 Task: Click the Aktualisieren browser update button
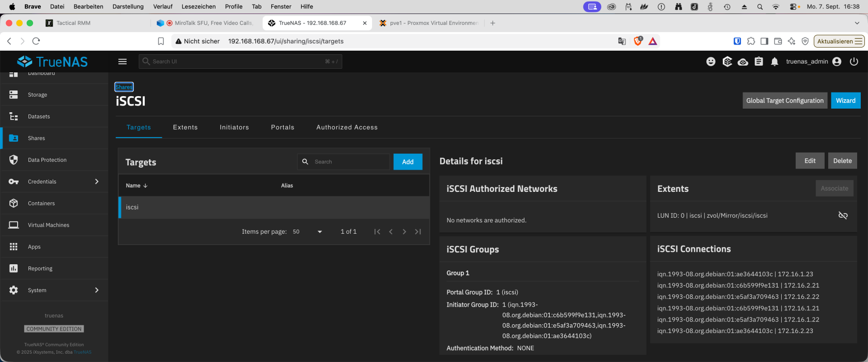[x=839, y=41]
